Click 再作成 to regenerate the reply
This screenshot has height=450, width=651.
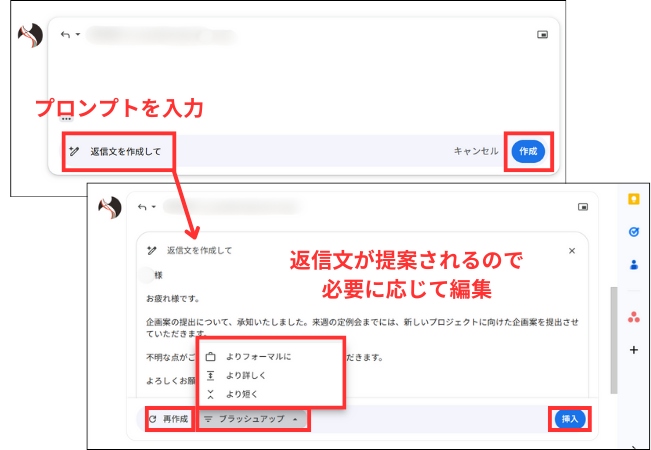(169, 419)
